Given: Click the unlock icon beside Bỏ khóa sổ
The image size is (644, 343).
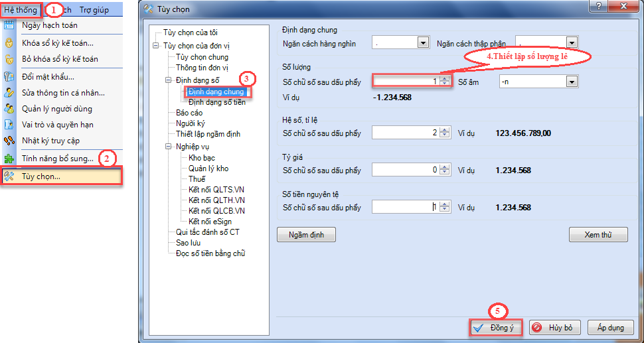Looking at the screenshot, I should [x=9, y=59].
